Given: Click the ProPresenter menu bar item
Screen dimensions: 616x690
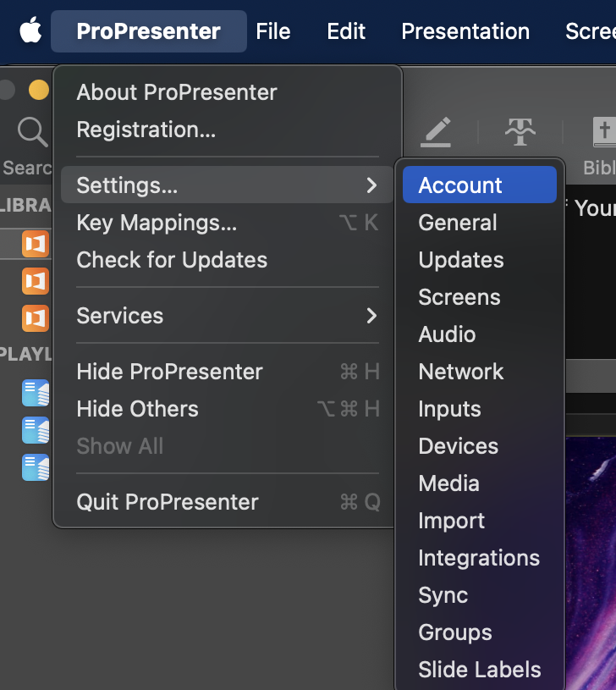Looking at the screenshot, I should coord(149,31).
